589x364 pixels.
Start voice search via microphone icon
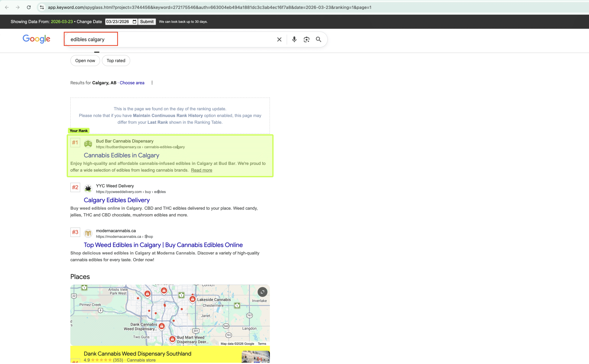click(294, 40)
